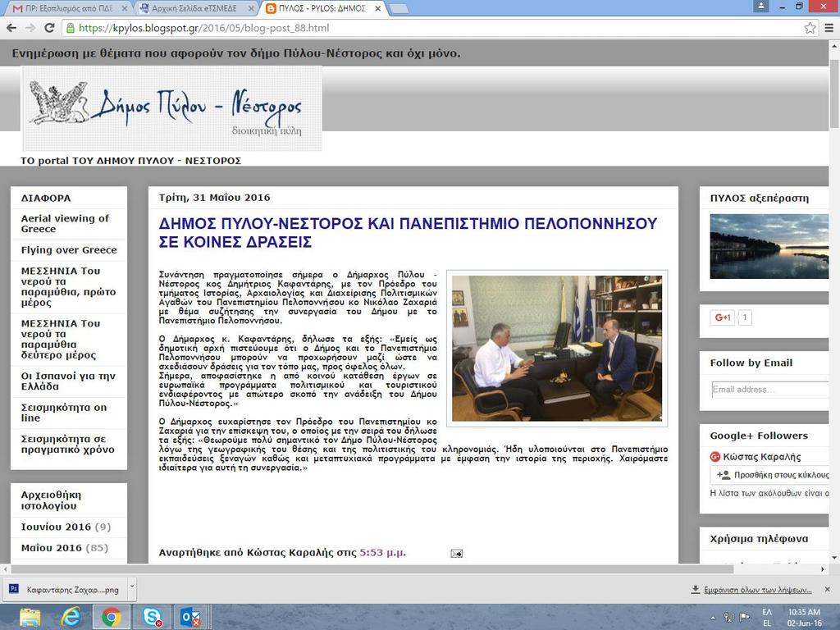The image size is (840, 630).
Task: Click the 5:53 μ.μ. post timestamp
Action: (382, 552)
